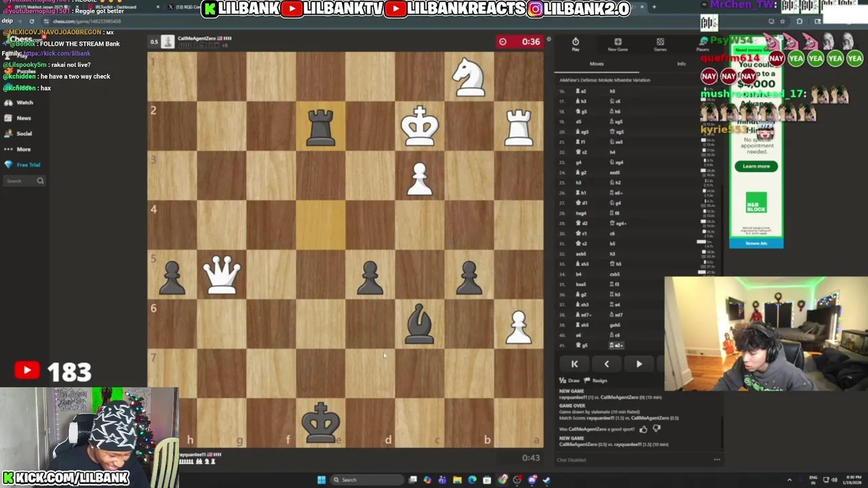Viewport: 868px width, 488px height.
Task: Give thumbs up for good sport
Action: (644, 428)
